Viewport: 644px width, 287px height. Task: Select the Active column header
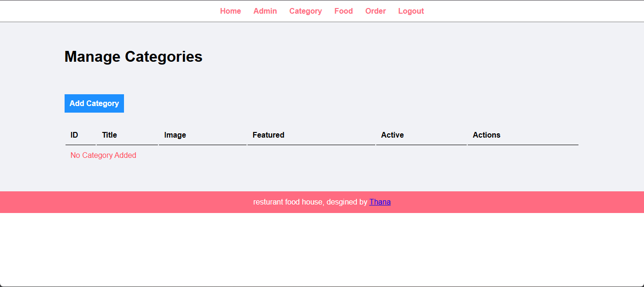click(x=392, y=135)
